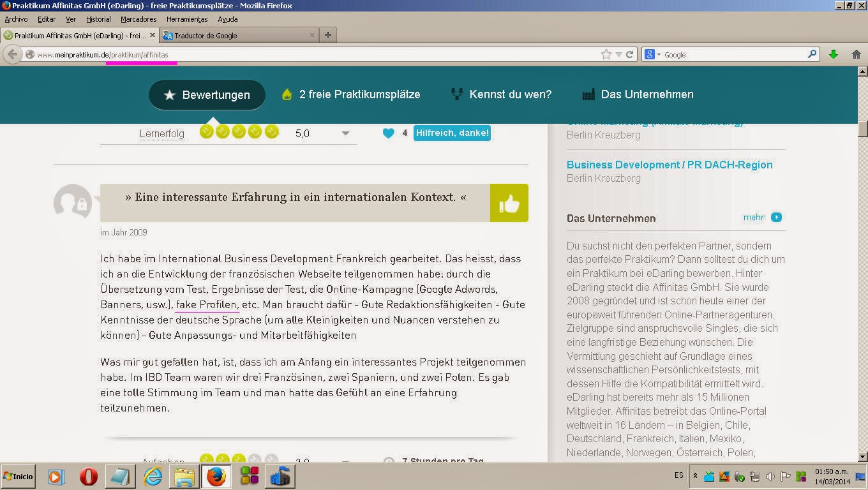This screenshot has height=490, width=868.
Task: Expand rating details arrow next to 5,0
Action: tap(345, 133)
